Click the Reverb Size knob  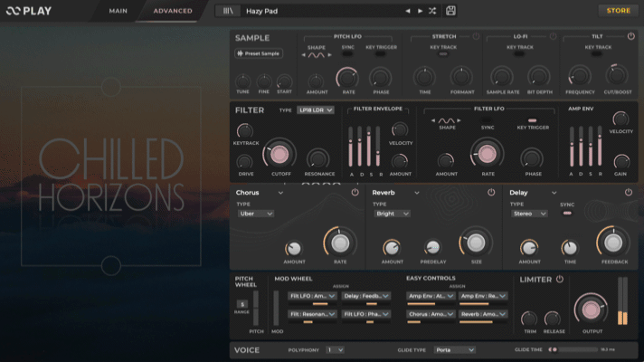(476, 243)
